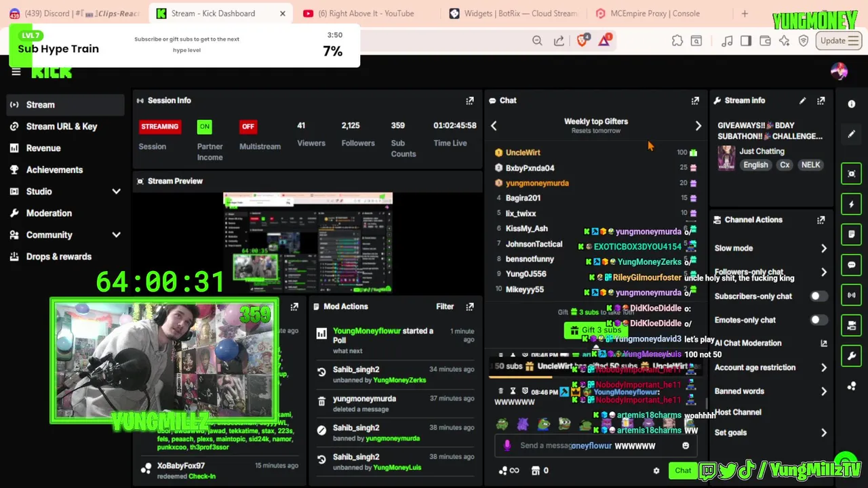868x488 pixels.
Task: Open Achievements in the sidebar
Action: 65,169
